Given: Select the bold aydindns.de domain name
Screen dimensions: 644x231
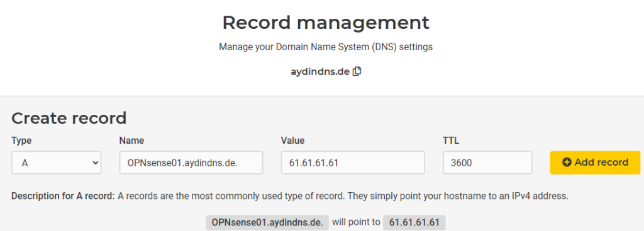Looking at the screenshot, I should pyautogui.click(x=320, y=72).
